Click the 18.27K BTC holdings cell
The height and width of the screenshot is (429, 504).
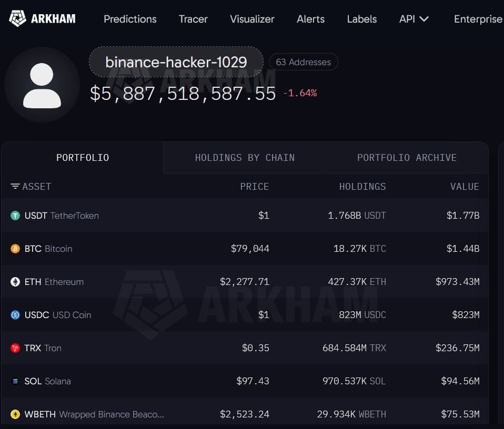click(x=360, y=249)
